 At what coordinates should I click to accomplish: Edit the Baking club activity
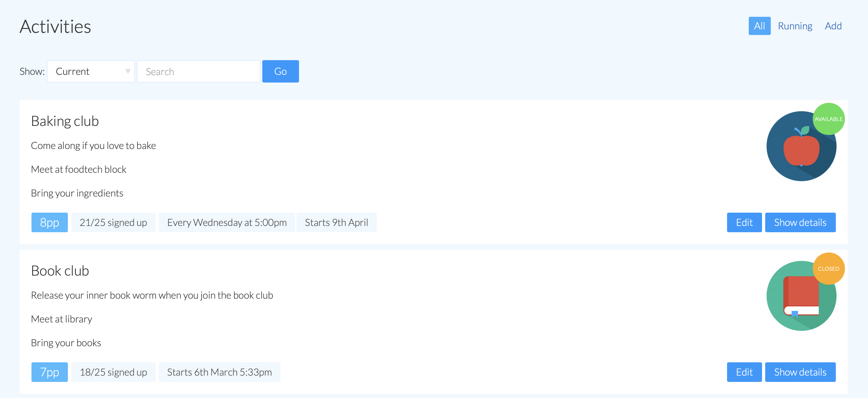(744, 222)
